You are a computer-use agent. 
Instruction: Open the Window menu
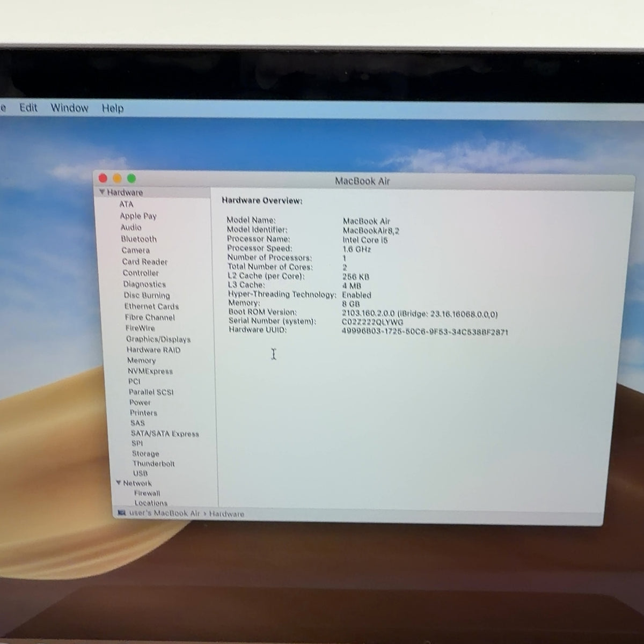coord(69,108)
